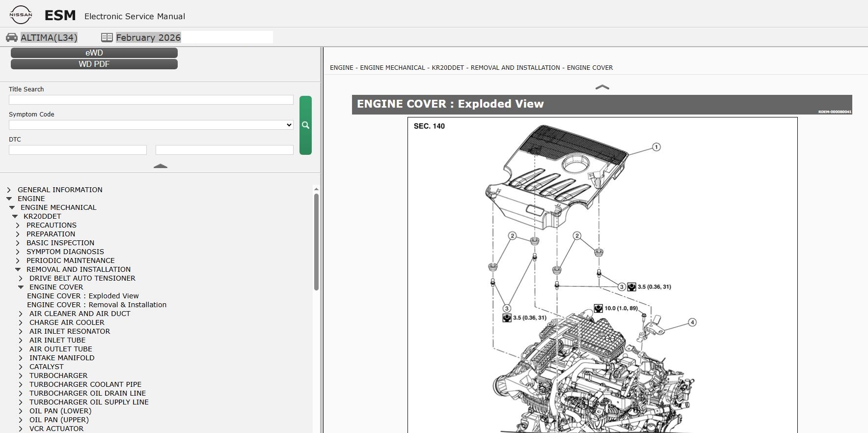Open the WD PDF button
This screenshot has width=868, height=433.
tap(94, 64)
